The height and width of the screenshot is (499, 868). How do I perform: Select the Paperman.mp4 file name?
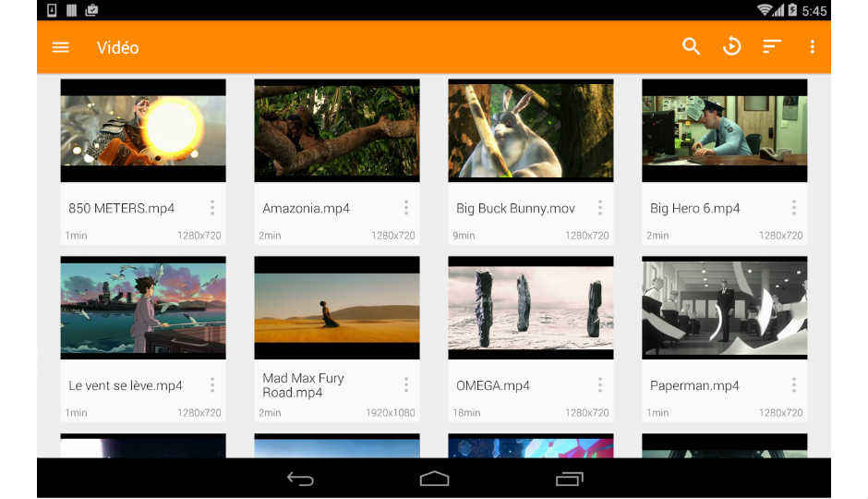pos(694,386)
